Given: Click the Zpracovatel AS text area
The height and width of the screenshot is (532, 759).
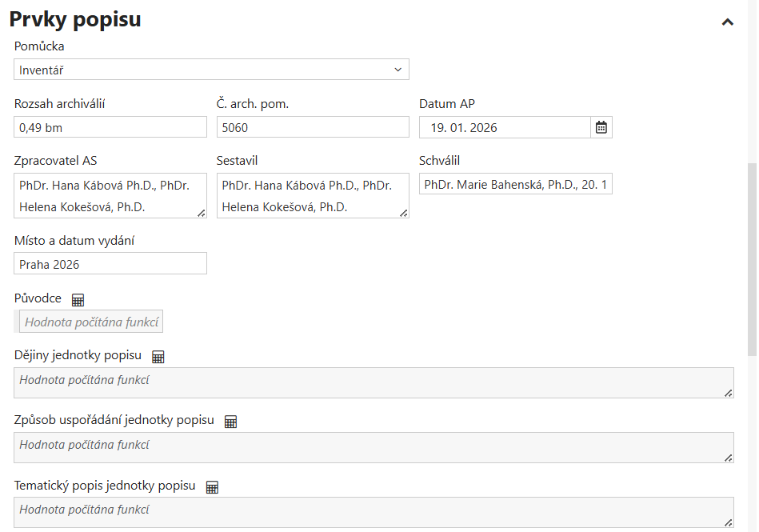Looking at the screenshot, I should click(110, 195).
